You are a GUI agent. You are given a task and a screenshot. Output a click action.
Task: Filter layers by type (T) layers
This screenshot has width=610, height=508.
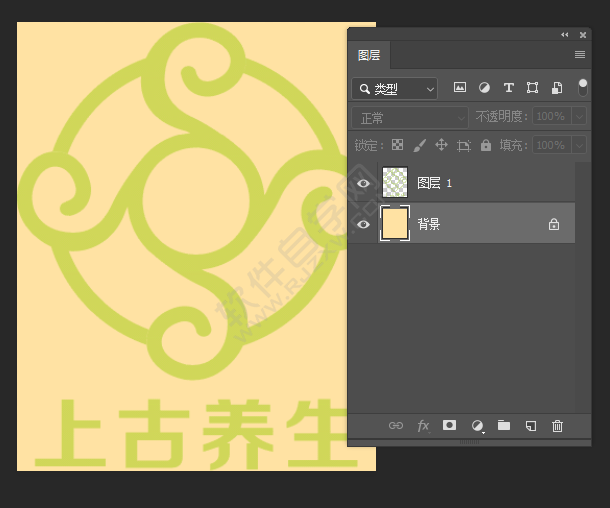pyautogui.click(x=508, y=88)
